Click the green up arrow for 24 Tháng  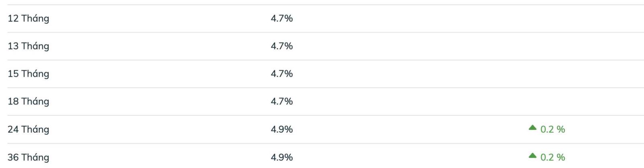click(533, 128)
